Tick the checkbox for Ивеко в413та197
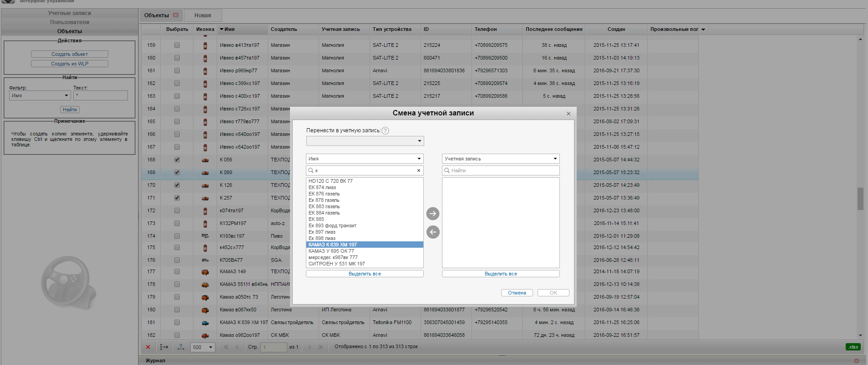The width and height of the screenshot is (868, 365). [x=177, y=45]
